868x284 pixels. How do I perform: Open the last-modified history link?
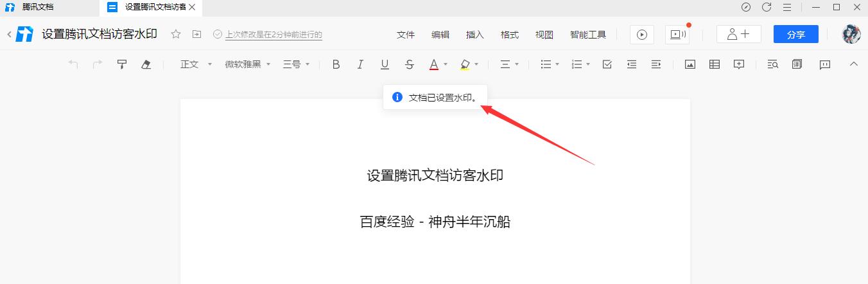coord(273,35)
